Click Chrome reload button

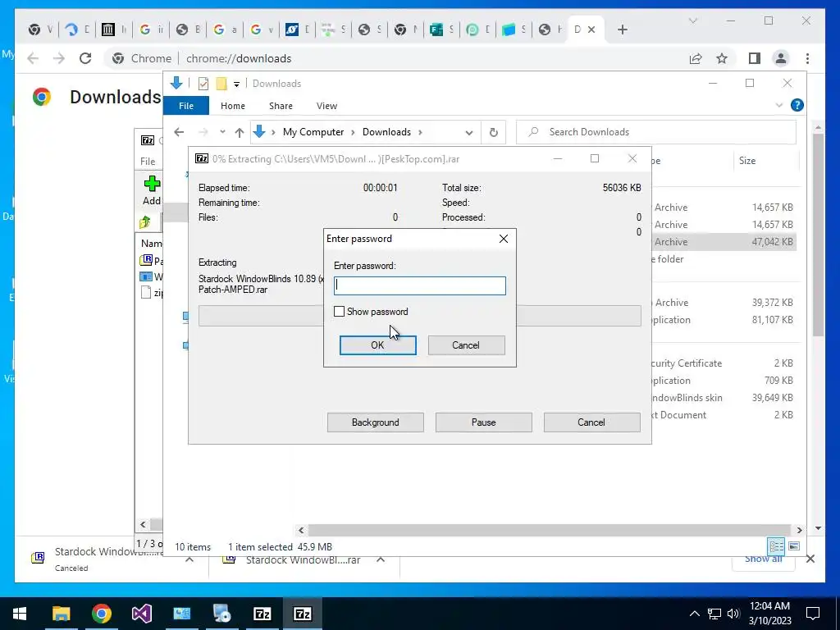85,58
